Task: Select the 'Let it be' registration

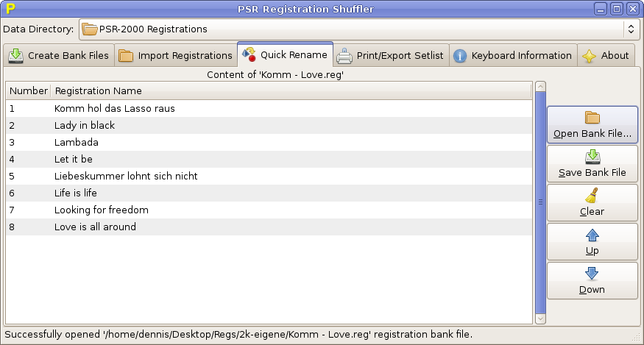Action: click(74, 160)
